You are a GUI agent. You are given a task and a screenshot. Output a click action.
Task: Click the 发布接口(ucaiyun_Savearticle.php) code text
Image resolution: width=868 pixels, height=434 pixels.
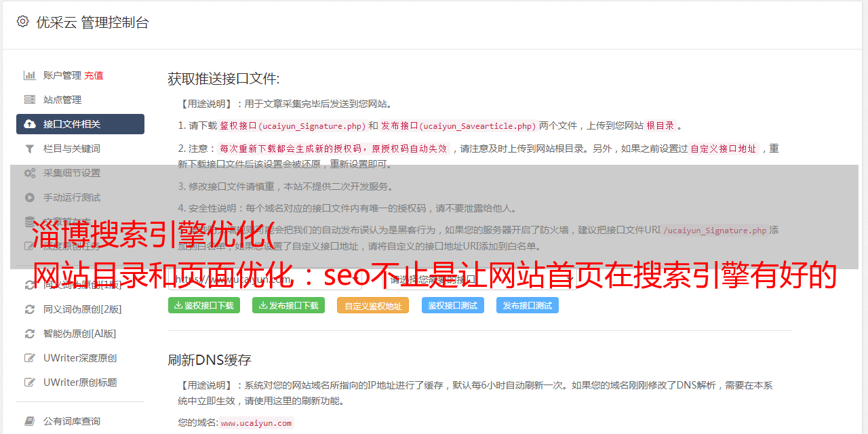point(459,125)
